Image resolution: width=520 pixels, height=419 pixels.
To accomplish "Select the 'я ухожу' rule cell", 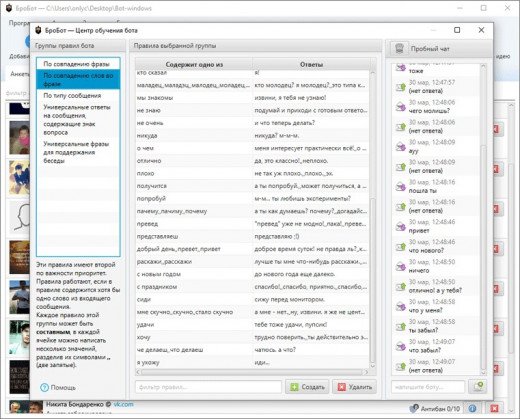I will click(194, 363).
